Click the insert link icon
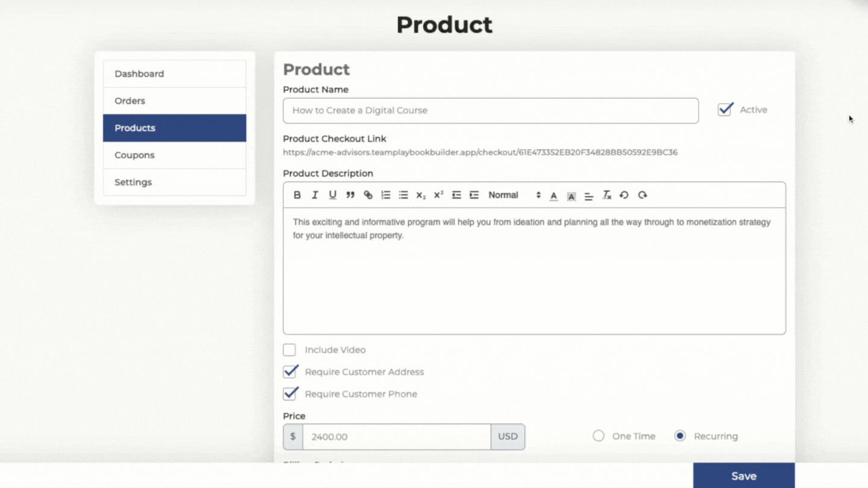 368,195
